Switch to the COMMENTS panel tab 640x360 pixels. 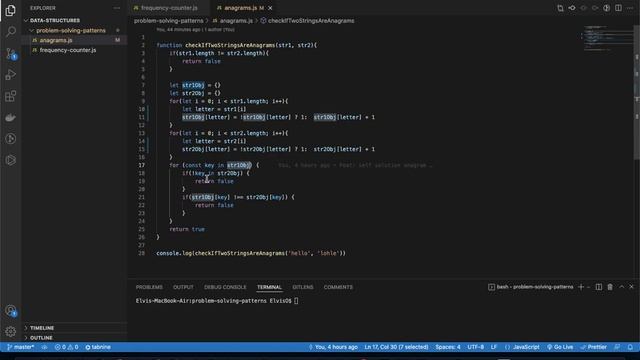(x=338, y=287)
